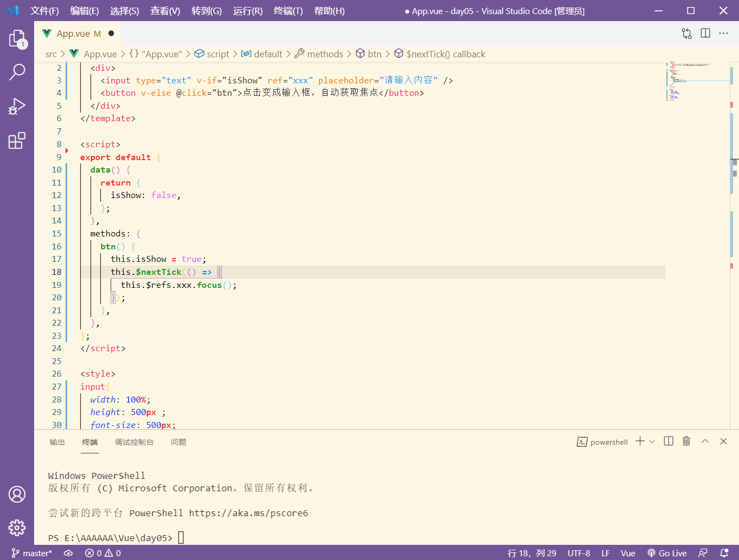This screenshot has height=560, width=739.
Task: Click the feedback icon in status bar
Action: 703,553
